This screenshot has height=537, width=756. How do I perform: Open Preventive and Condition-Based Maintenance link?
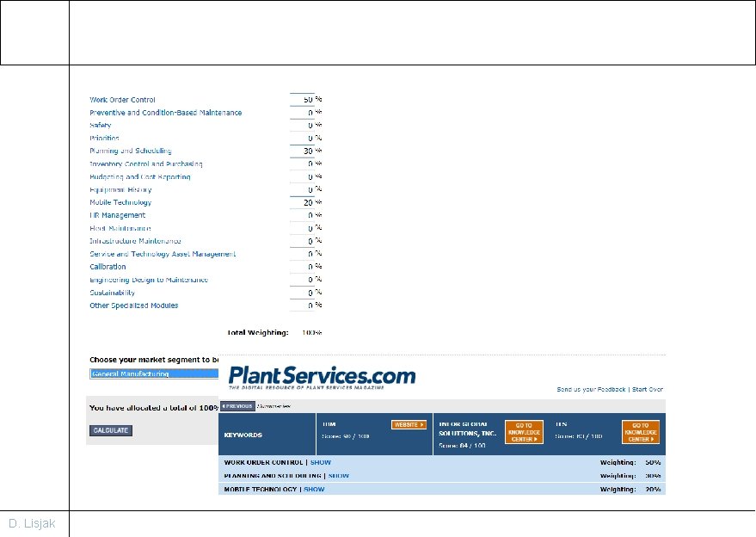click(x=166, y=113)
